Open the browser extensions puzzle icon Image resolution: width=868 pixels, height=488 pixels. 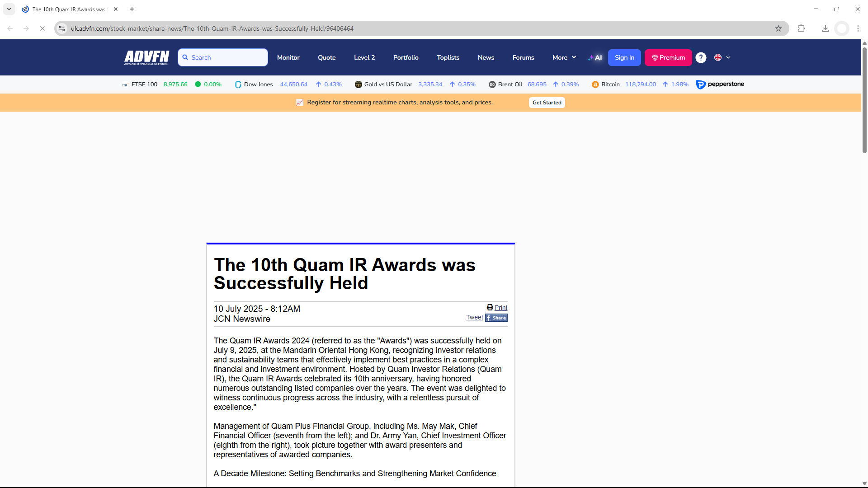tap(802, 28)
